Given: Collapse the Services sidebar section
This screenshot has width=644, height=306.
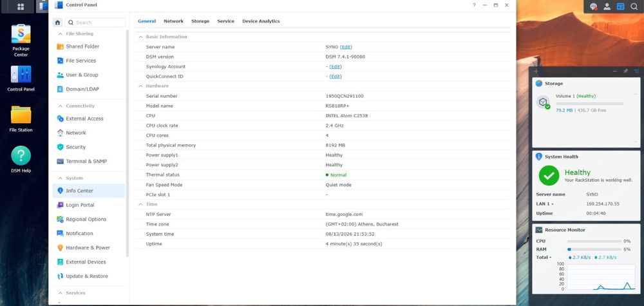Looking at the screenshot, I should [x=61, y=293].
